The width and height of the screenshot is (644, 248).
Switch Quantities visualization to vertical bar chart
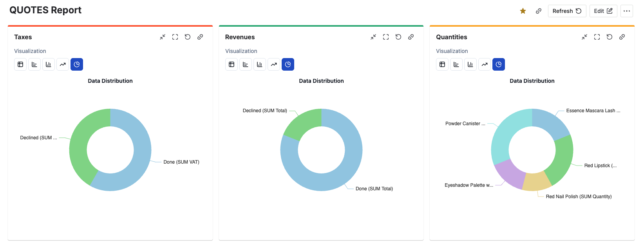(x=470, y=64)
